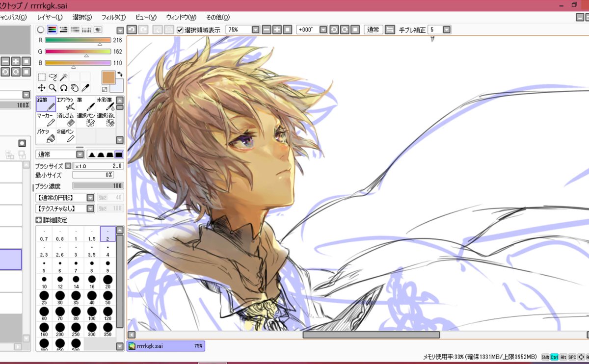Toggle the RGB slider panel

point(52,30)
